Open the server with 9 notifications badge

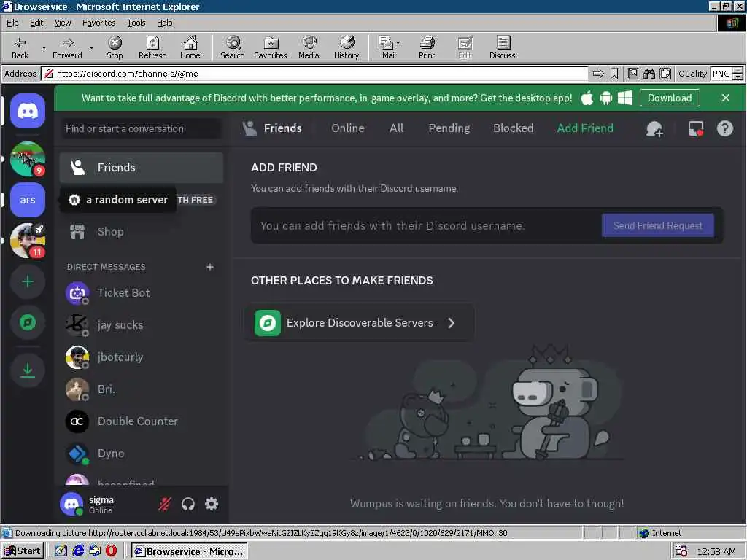tap(28, 159)
